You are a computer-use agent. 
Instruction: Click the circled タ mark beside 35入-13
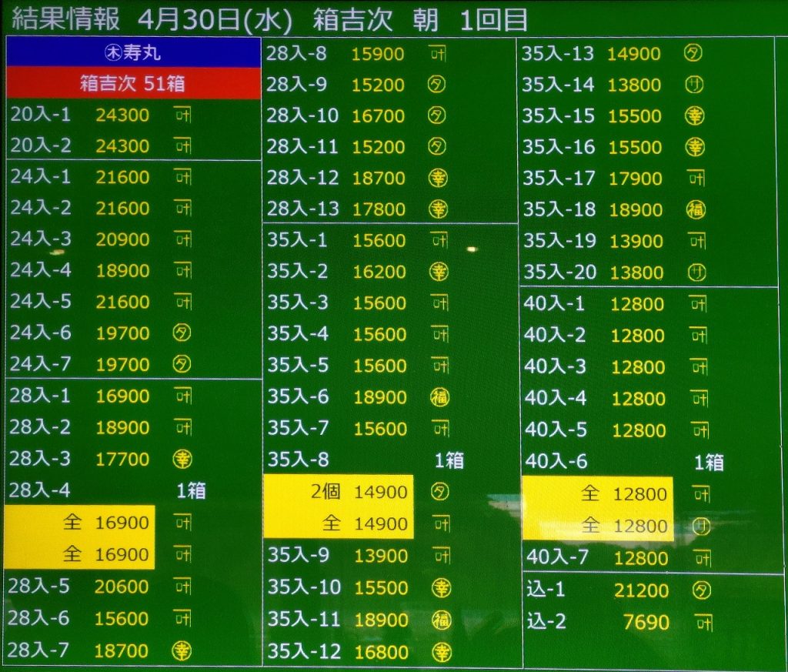click(x=693, y=53)
